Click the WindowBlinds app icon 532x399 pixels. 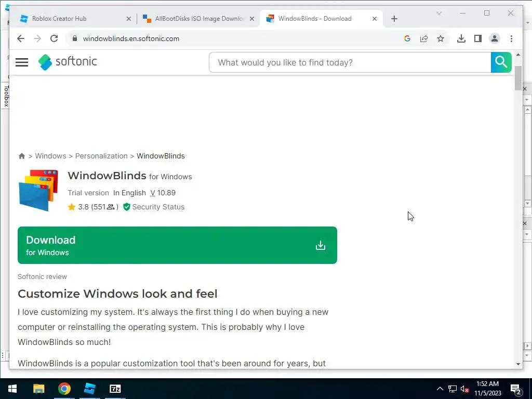(38, 190)
